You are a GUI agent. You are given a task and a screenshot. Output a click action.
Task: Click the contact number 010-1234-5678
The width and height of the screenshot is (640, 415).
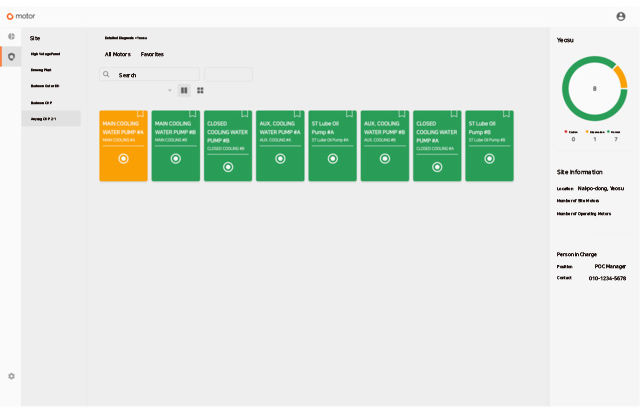607,278
